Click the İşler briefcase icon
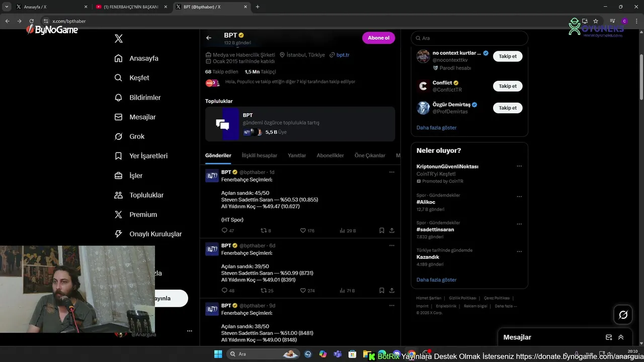The height and width of the screenshot is (362, 644). [x=119, y=175]
